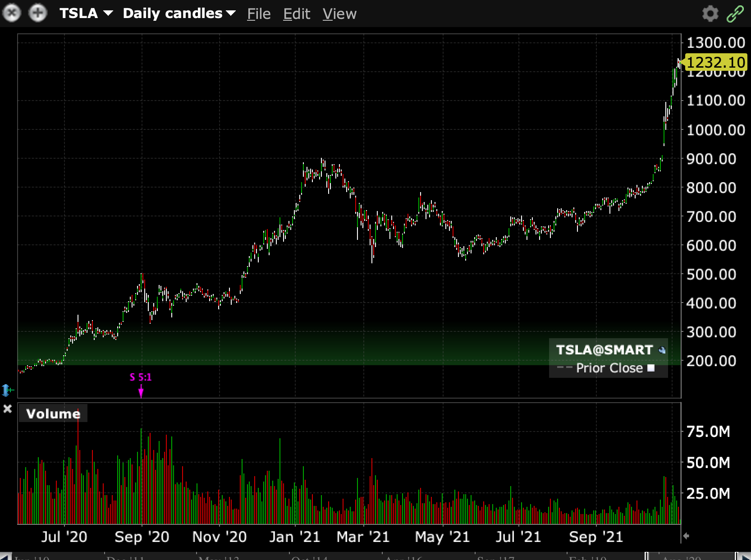751x560 pixels.
Task: Click wrench icon beside TSLA@SMART legend
Action: click(662, 350)
